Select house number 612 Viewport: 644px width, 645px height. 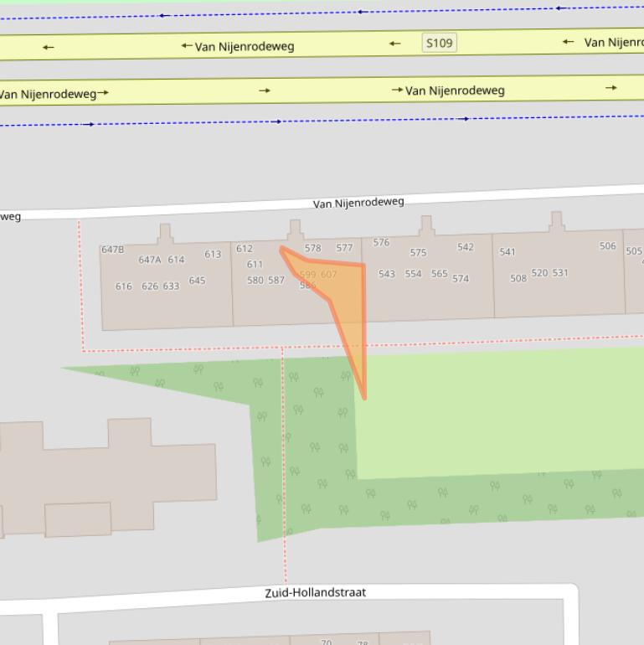[x=245, y=249]
